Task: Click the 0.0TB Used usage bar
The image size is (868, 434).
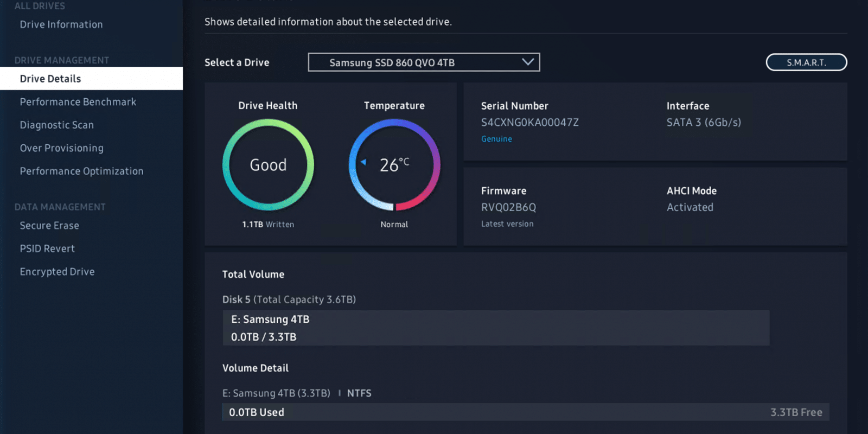Action: 526,412
